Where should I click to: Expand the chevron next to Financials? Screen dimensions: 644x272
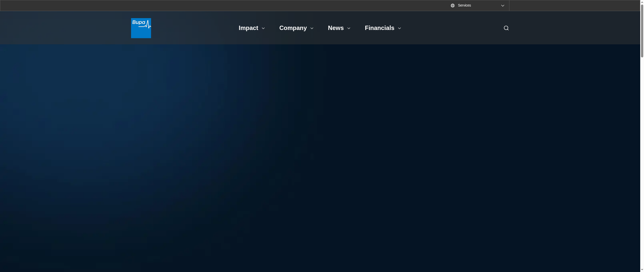click(399, 28)
